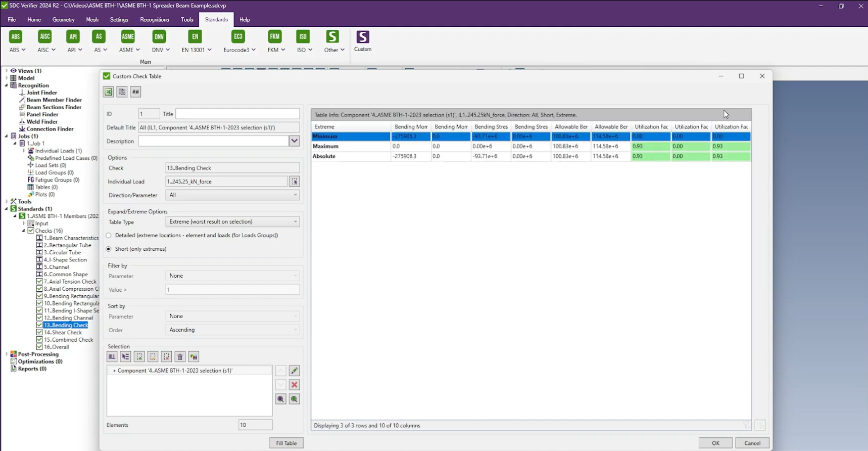Toggle 12..Bending Channel checkbox
The width and height of the screenshot is (868, 451).
(x=39, y=318)
